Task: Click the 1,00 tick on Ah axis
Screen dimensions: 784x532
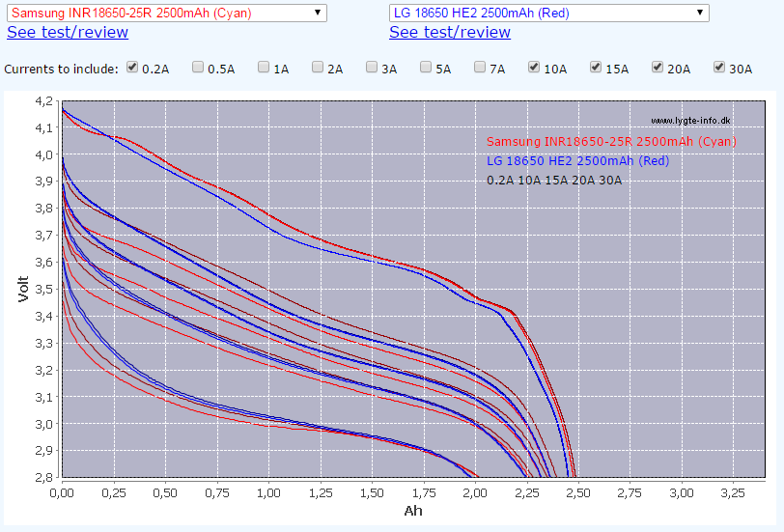Action: [x=268, y=493]
